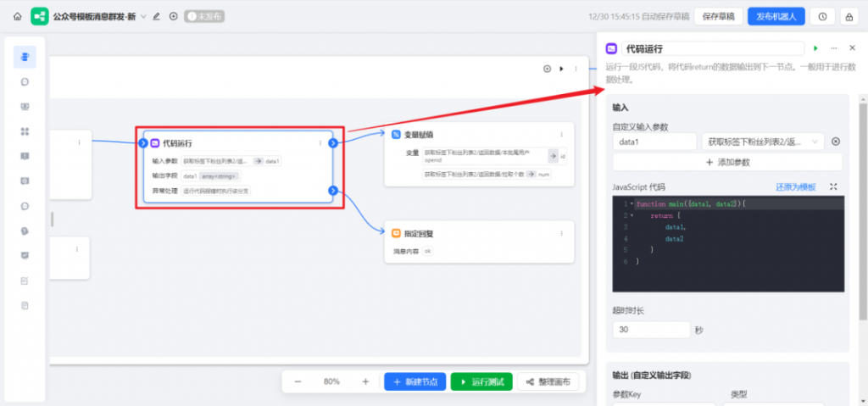Open the document page sidebar icon
Image resolution: width=868 pixels, height=406 pixels.
point(25,305)
